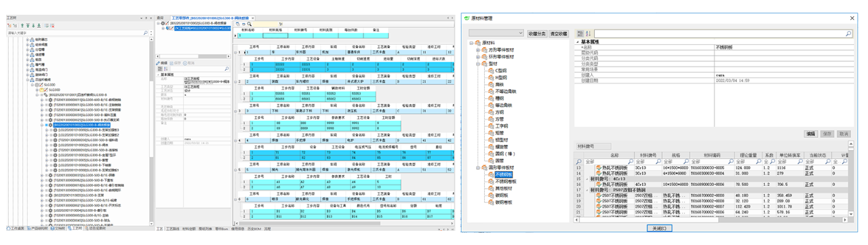Click the node icon beside 扁钢
Screen dimensions: 868x245
pyautogui.click(x=492, y=84)
